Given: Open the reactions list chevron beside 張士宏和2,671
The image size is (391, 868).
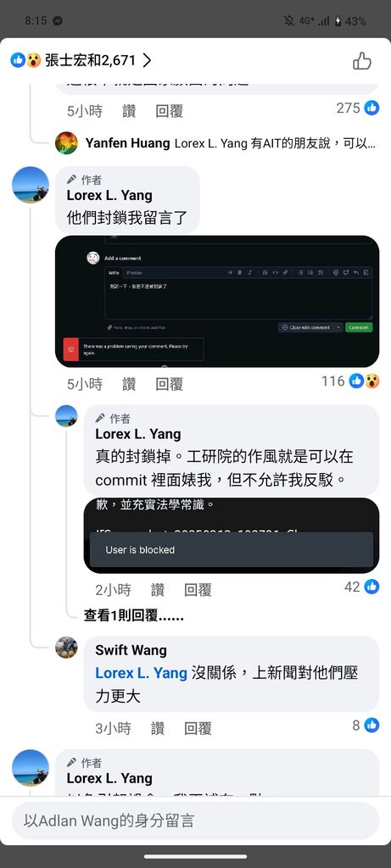Looking at the screenshot, I should [147, 60].
